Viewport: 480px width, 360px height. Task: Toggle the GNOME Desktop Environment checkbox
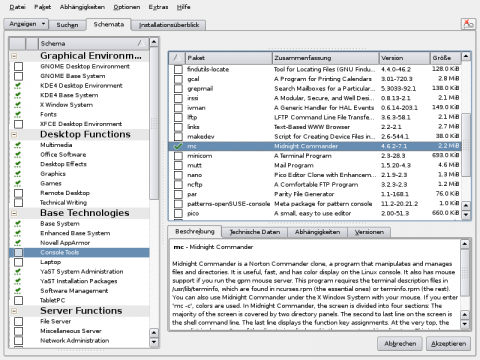pyautogui.click(x=18, y=66)
